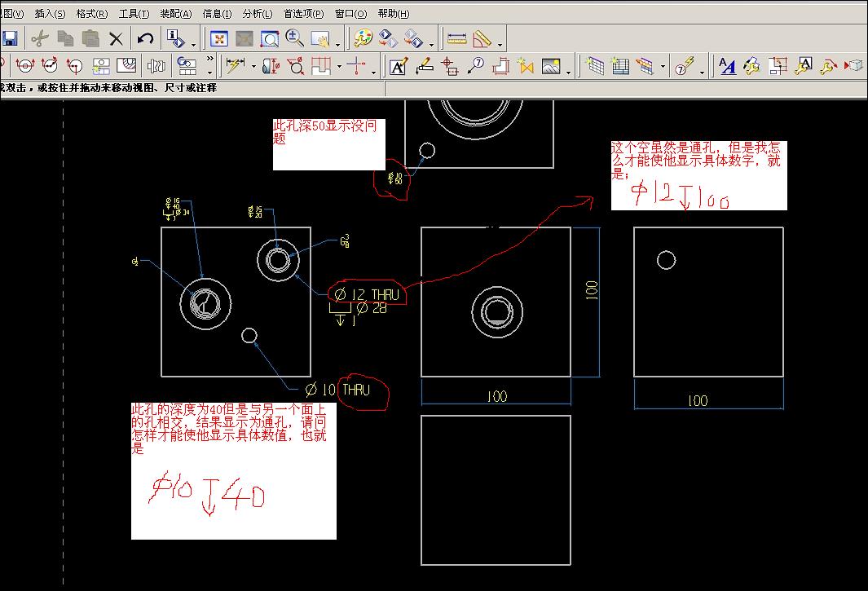
Task: Click the 3D cube icon at toolbar end
Action: (x=853, y=66)
